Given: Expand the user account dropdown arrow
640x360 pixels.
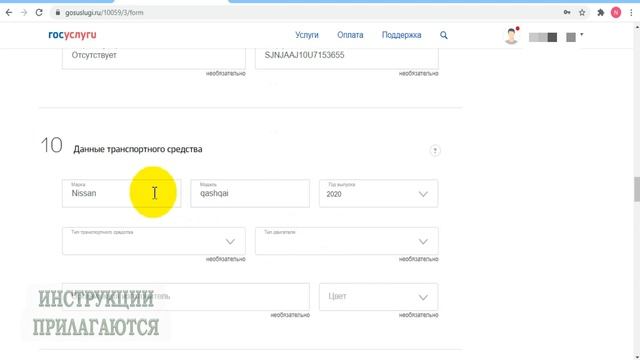Looking at the screenshot, I should pyautogui.click(x=582, y=35).
